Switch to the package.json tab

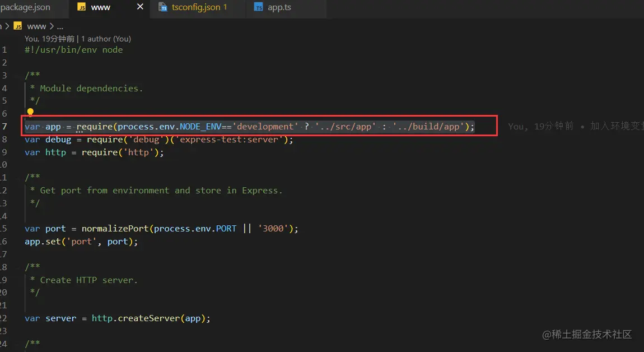coord(25,7)
